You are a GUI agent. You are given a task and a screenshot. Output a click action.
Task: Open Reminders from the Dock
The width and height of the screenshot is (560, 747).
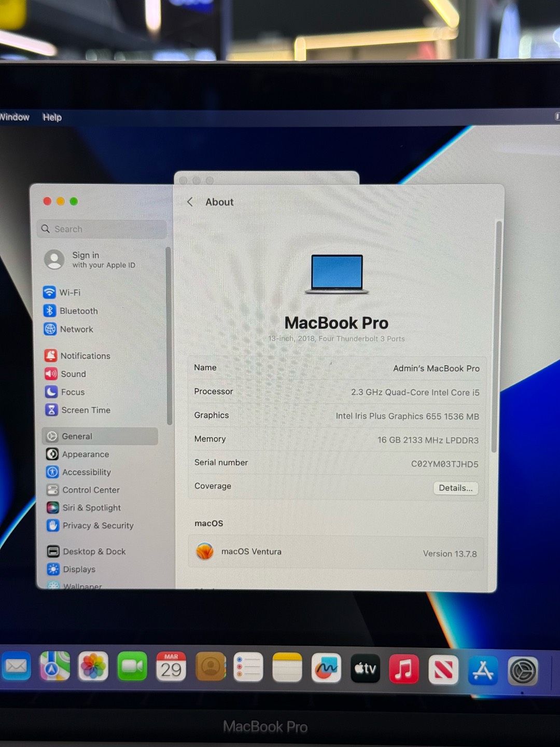coord(248,667)
